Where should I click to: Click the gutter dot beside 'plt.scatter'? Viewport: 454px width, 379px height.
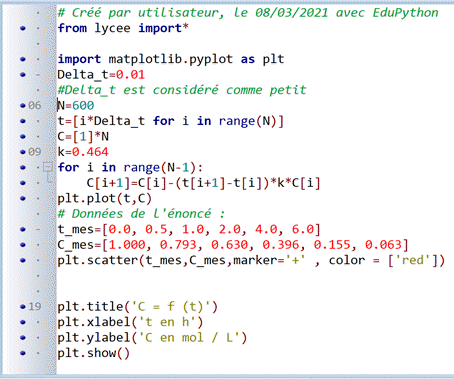pos(23,260)
